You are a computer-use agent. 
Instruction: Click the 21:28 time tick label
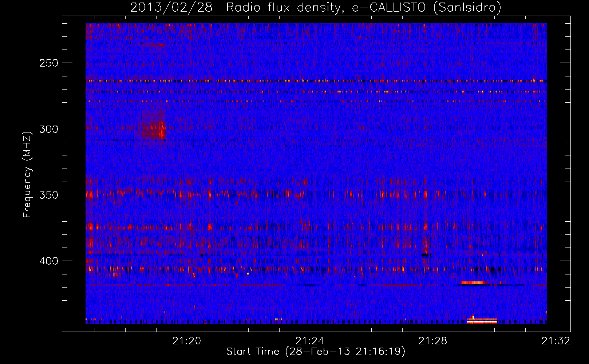433,341
